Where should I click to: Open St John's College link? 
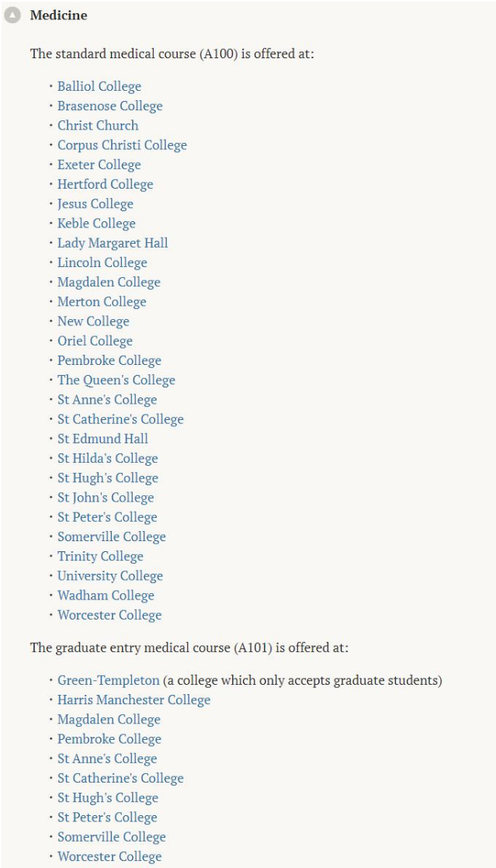106,498
